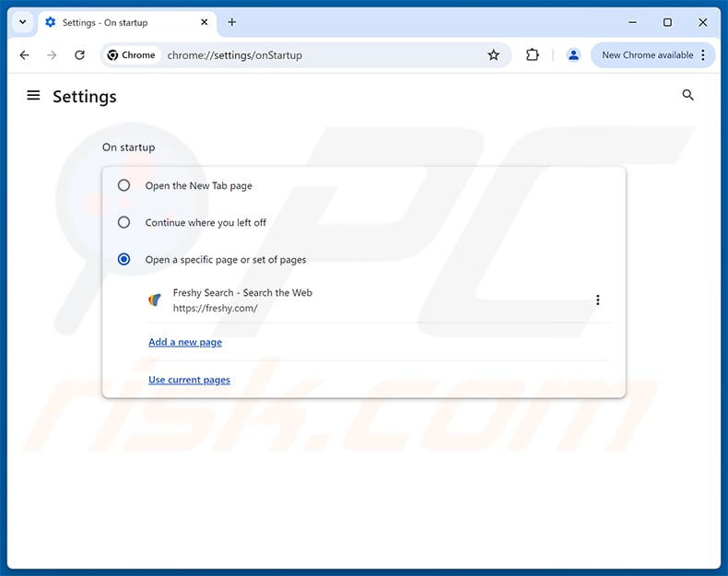Screen dimensions: 728x576
Task: Go forward with the forward arrow
Action: point(52,55)
